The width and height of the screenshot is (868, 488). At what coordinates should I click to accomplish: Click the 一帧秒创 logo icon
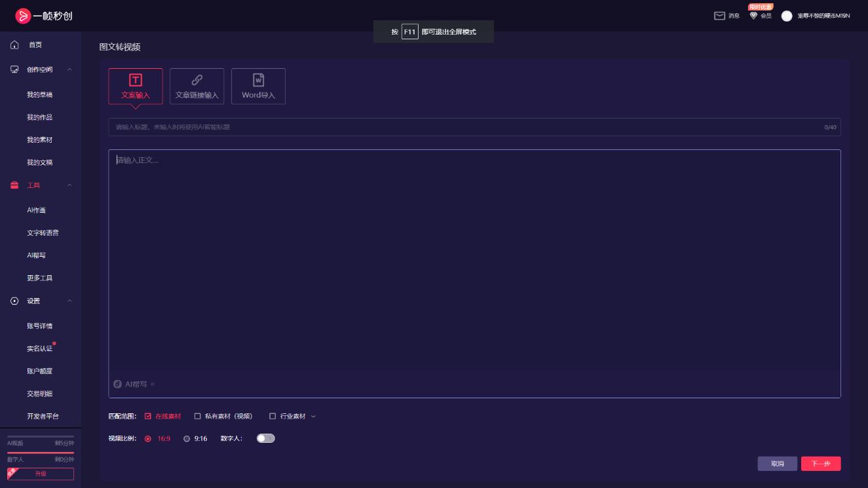[24, 16]
